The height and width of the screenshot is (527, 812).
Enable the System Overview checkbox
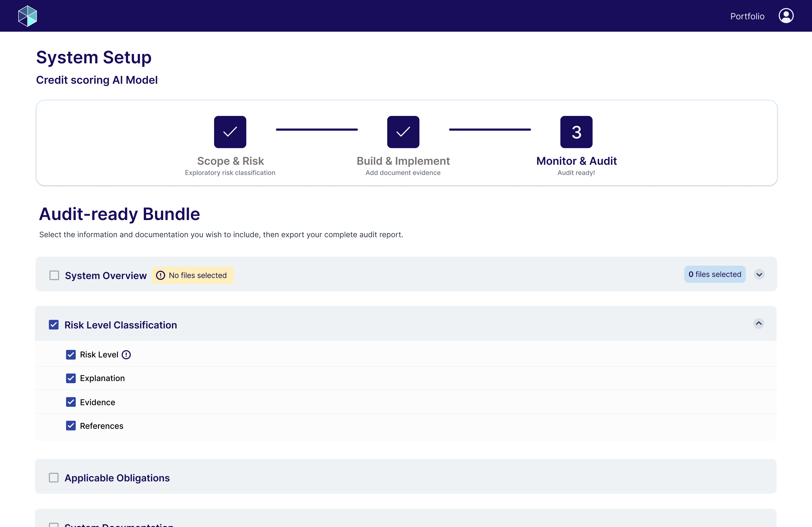(54, 275)
